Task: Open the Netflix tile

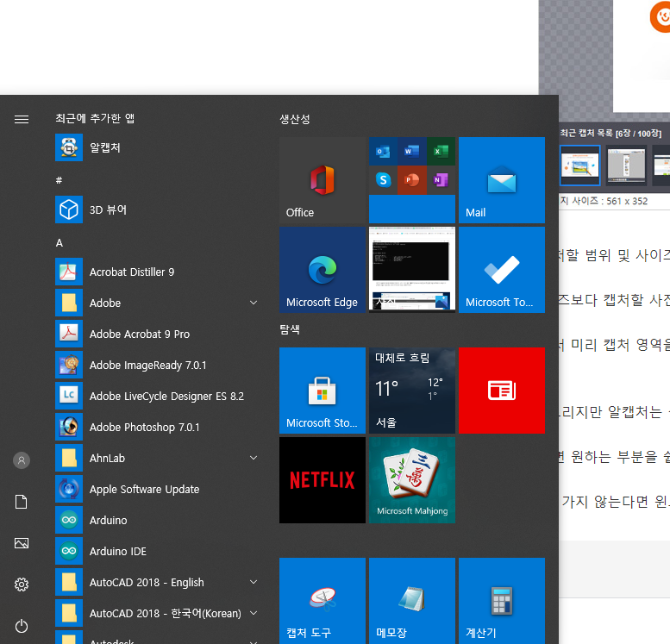Action: click(x=322, y=480)
